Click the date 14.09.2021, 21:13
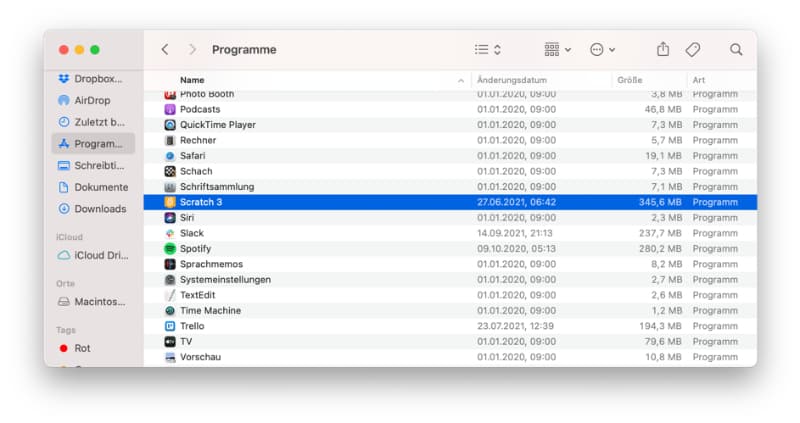Image resolution: width=800 pixels, height=423 pixels. pyautogui.click(x=515, y=233)
